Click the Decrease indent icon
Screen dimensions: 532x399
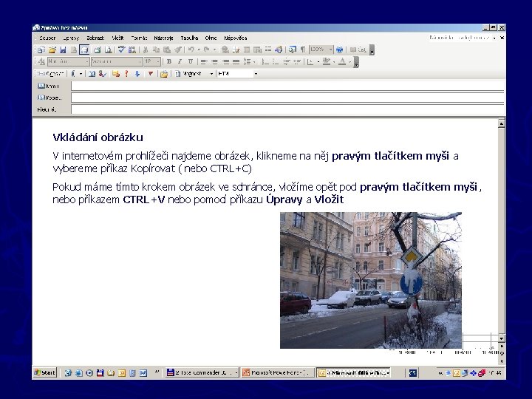click(x=287, y=62)
